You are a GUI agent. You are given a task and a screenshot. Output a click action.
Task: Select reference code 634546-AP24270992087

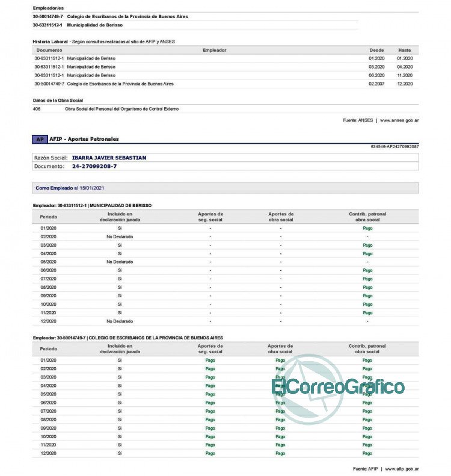pyautogui.click(x=394, y=147)
